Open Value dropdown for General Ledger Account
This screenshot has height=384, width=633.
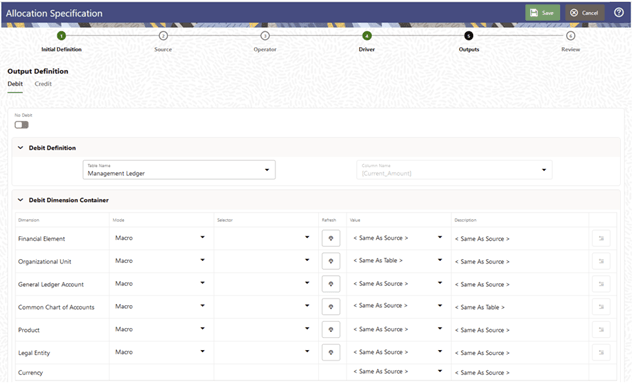398,283
